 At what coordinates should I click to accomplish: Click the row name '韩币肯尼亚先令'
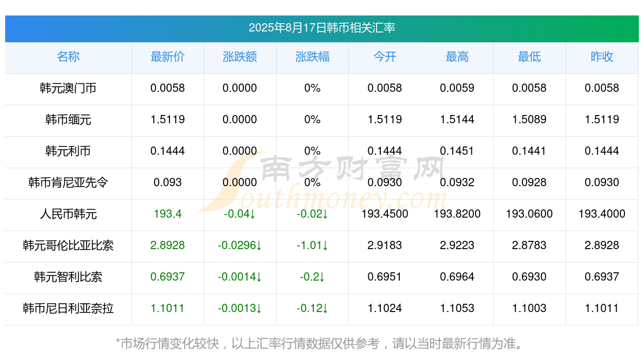(x=68, y=183)
